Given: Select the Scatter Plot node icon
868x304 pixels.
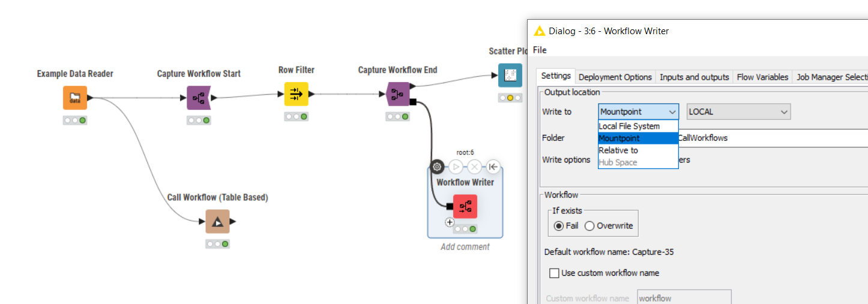Looking at the screenshot, I should point(510,76).
